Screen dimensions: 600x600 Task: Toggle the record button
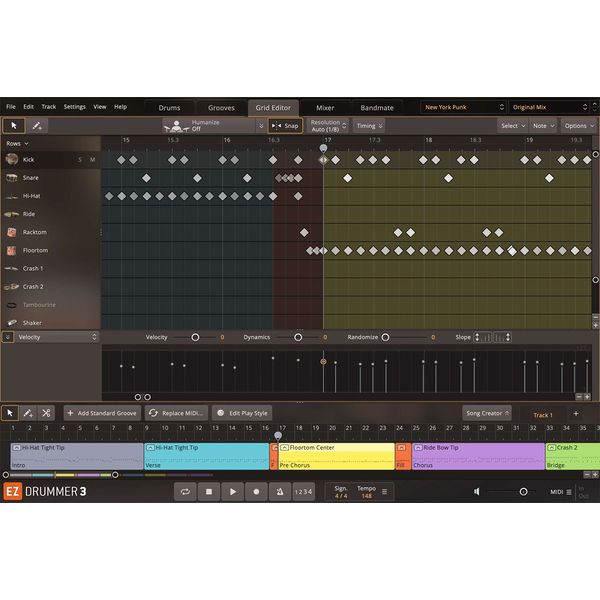coord(256,492)
